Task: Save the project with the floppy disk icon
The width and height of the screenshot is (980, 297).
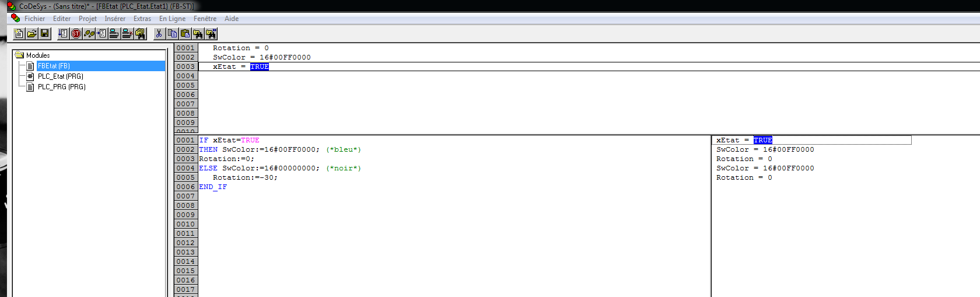Action: (x=45, y=33)
